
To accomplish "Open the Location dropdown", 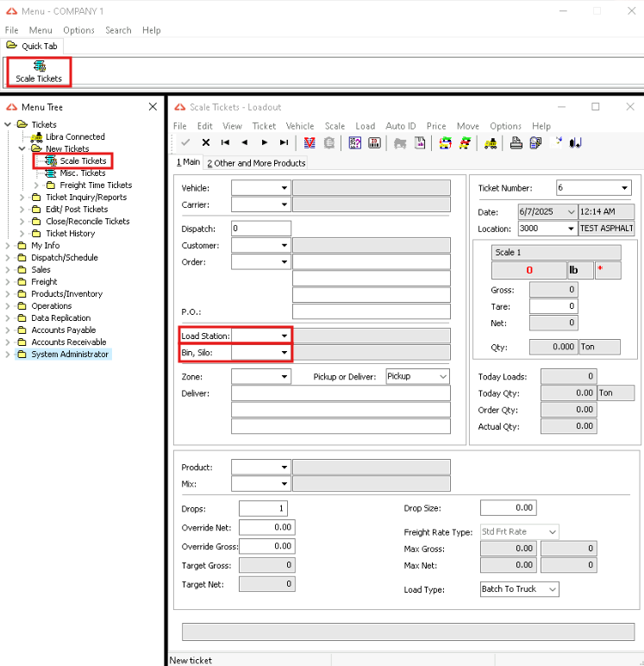I will tap(571, 229).
